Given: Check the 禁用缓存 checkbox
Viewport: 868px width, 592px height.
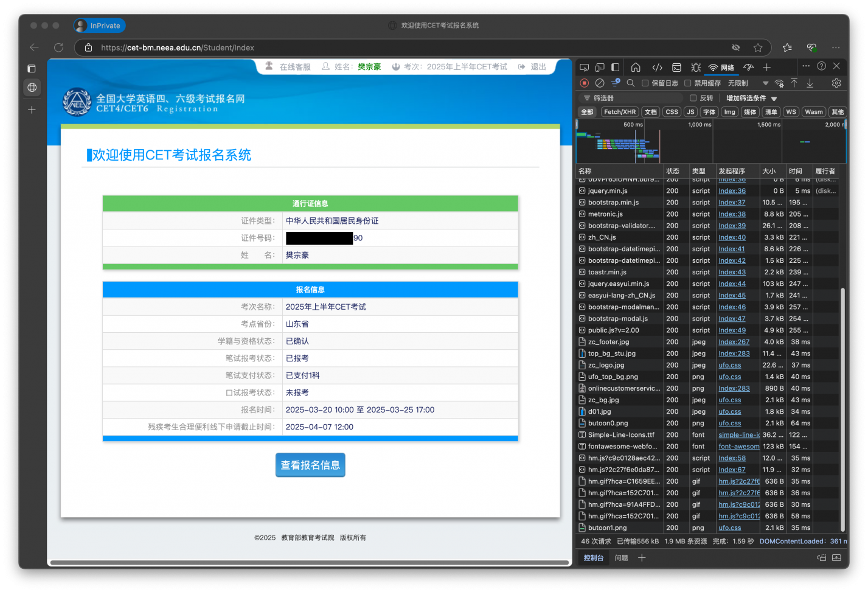Looking at the screenshot, I should tap(688, 83).
